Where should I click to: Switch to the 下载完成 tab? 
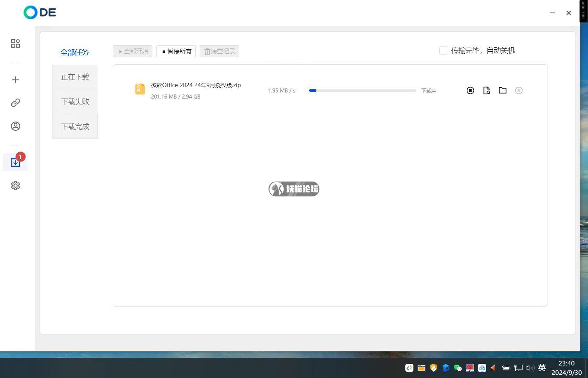pos(75,126)
